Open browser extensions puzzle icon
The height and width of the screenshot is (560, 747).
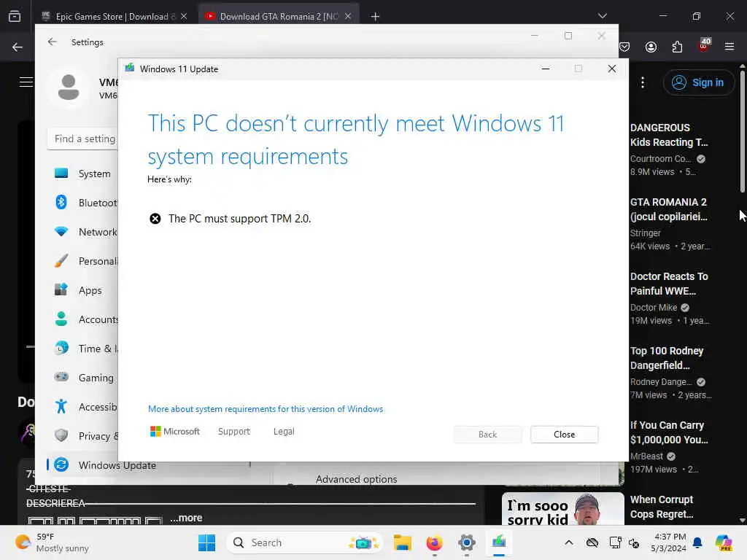point(677,47)
